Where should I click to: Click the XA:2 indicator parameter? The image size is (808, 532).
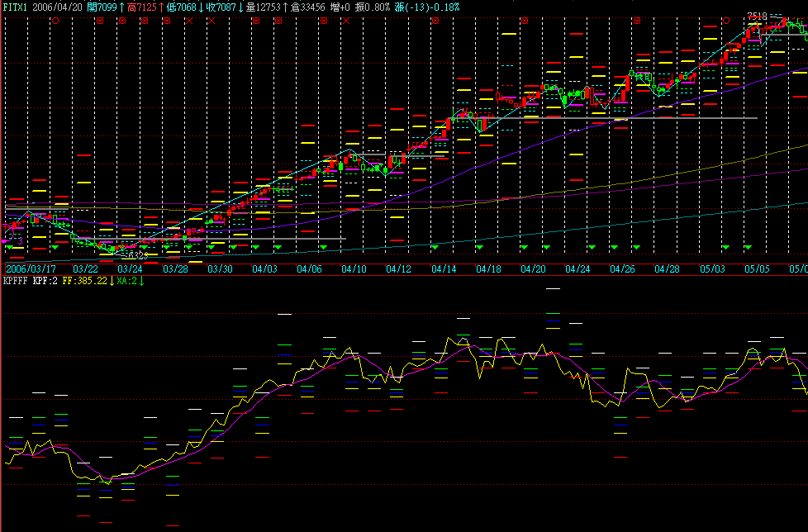click(x=127, y=282)
